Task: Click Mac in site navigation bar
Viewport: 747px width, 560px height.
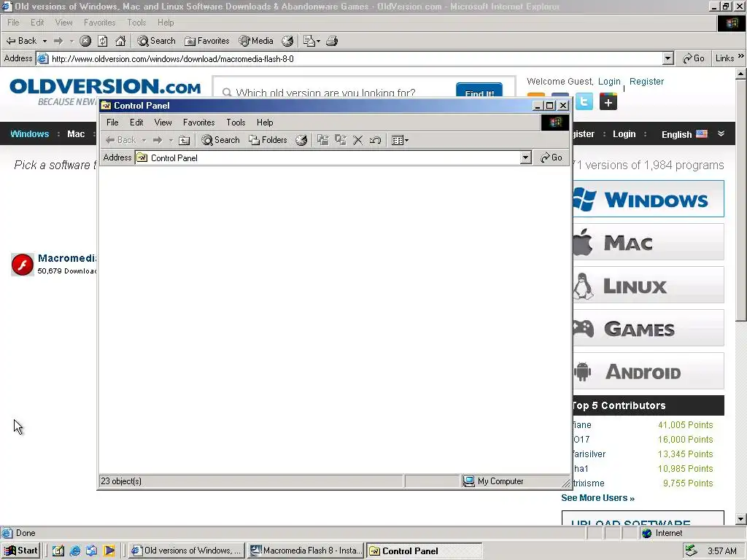Action: pyautogui.click(x=76, y=134)
